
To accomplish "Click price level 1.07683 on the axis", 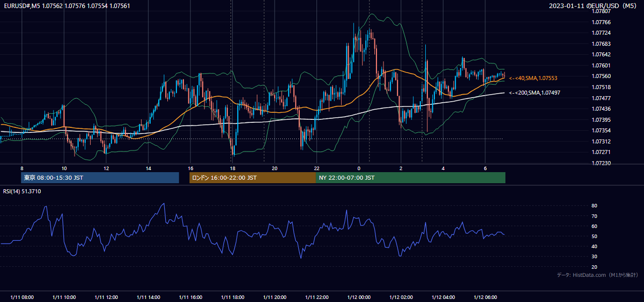I will click(601, 44).
